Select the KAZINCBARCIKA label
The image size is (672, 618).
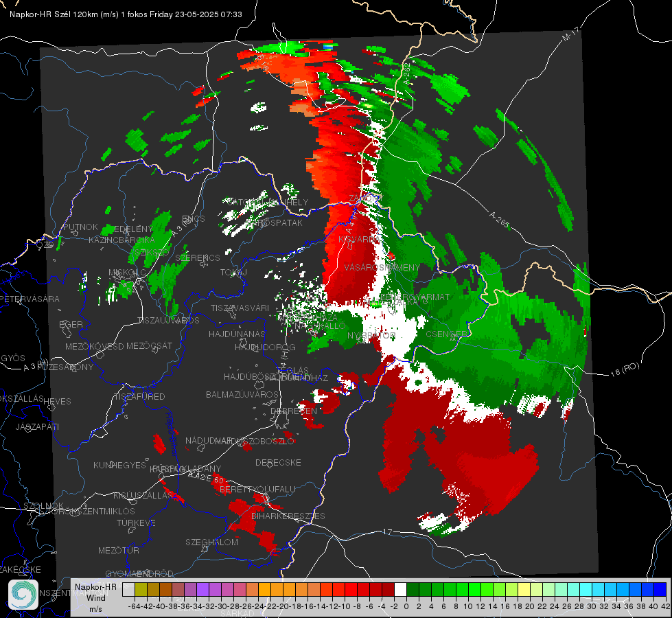pyautogui.click(x=121, y=240)
